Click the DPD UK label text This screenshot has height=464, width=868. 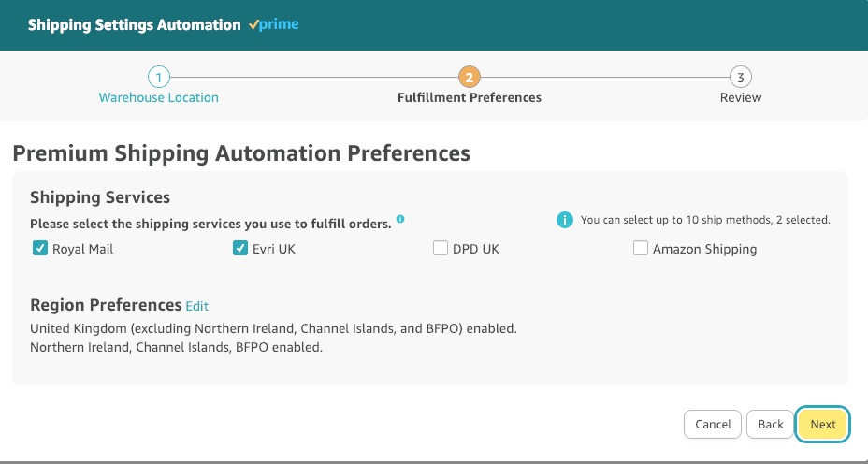click(x=476, y=249)
